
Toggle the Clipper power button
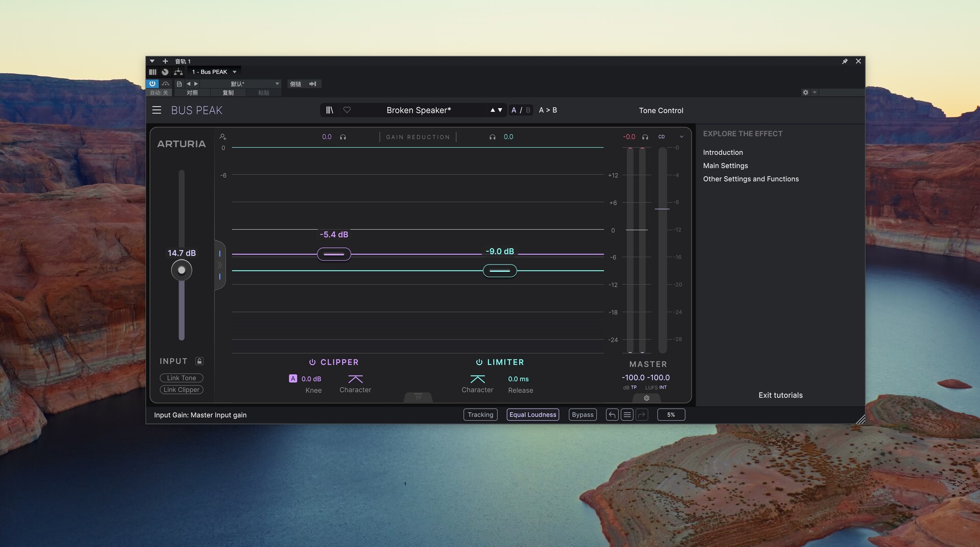click(x=312, y=362)
